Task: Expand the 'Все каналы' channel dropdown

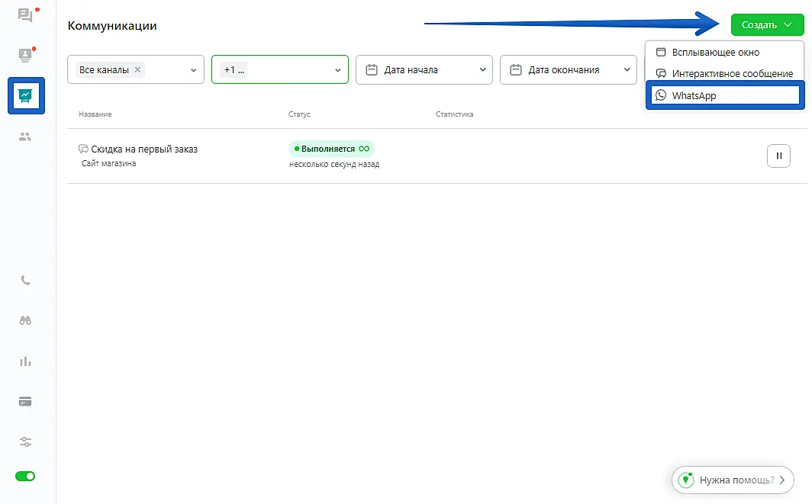Action: 193,70
